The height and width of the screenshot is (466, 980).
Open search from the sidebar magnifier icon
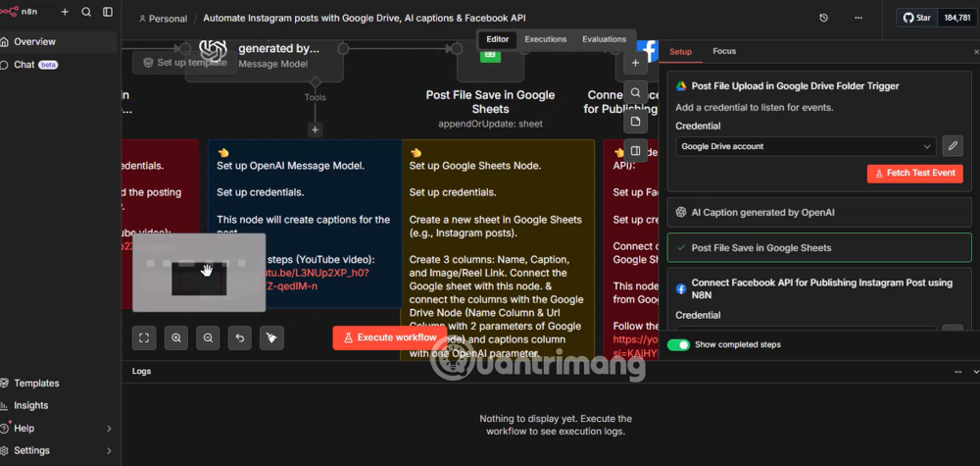[x=86, y=12]
